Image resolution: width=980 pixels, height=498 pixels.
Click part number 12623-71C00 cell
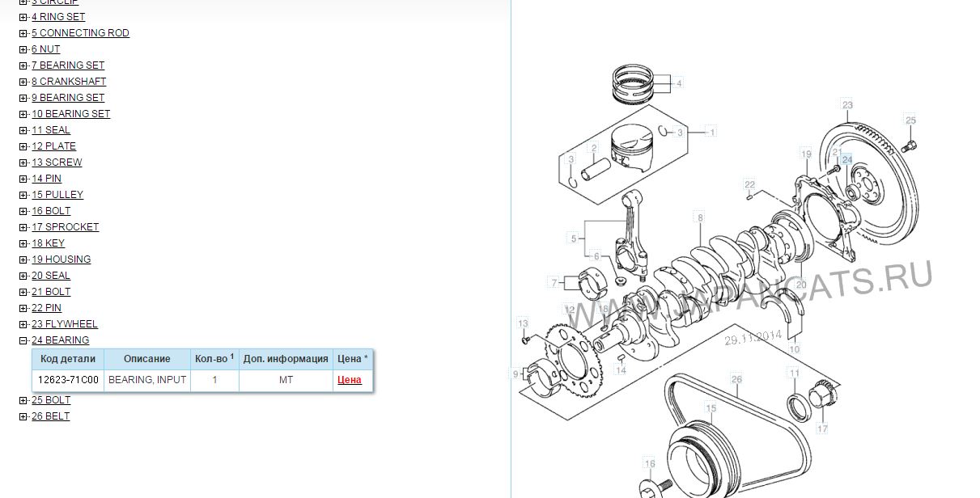[68, 380]
